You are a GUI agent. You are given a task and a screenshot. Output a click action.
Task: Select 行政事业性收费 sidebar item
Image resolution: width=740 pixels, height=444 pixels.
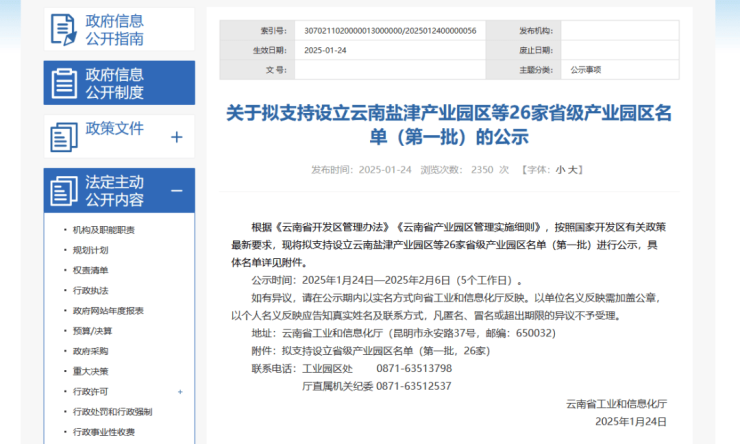coord(103,432)
